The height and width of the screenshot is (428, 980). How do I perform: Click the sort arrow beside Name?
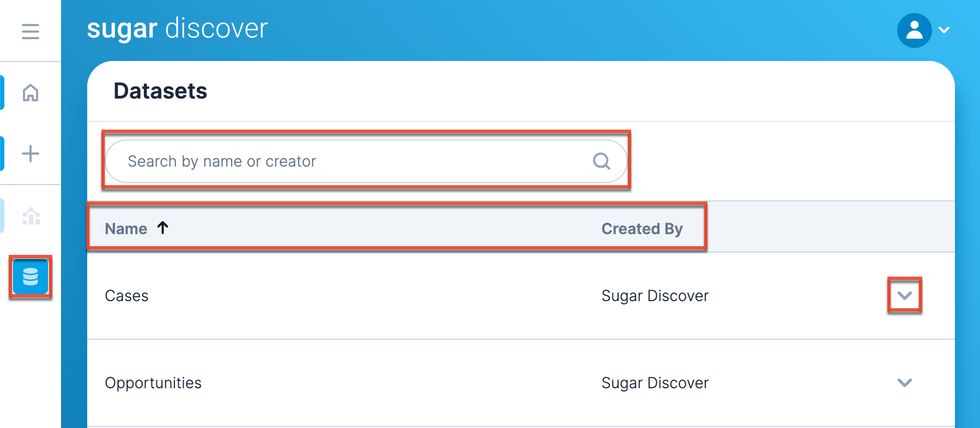162,228
